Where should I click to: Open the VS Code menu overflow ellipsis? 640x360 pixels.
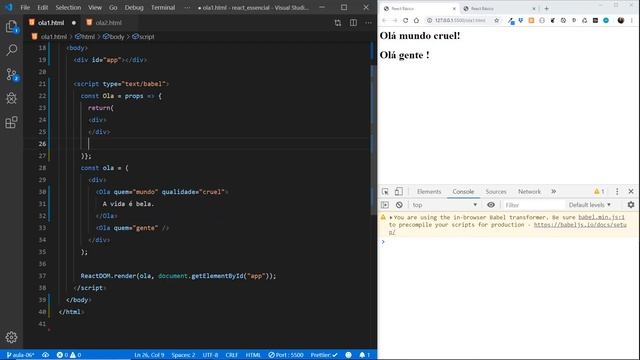coord(187,8)
